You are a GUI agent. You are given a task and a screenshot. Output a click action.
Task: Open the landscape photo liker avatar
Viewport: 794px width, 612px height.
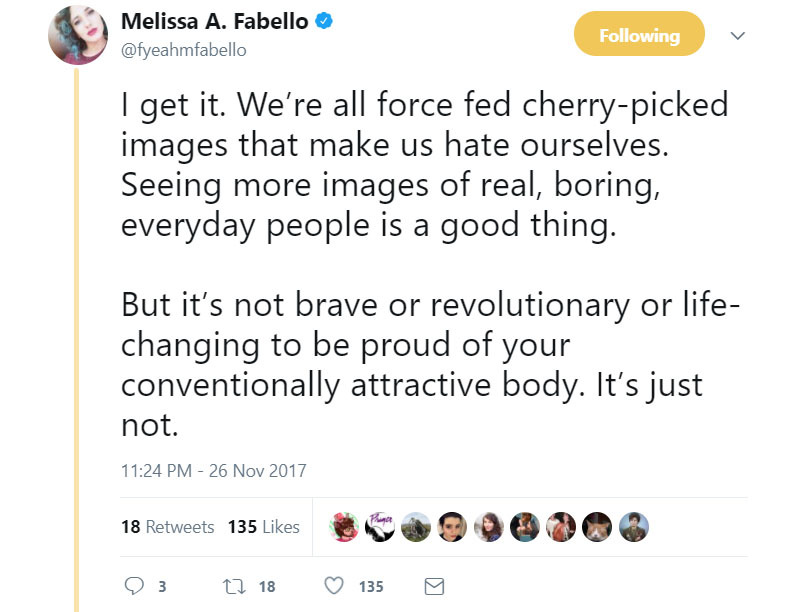click(415, 526)
